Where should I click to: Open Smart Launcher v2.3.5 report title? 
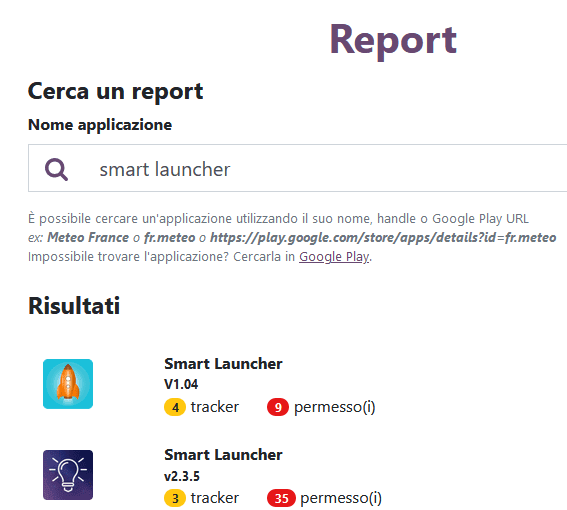(223, 455)
